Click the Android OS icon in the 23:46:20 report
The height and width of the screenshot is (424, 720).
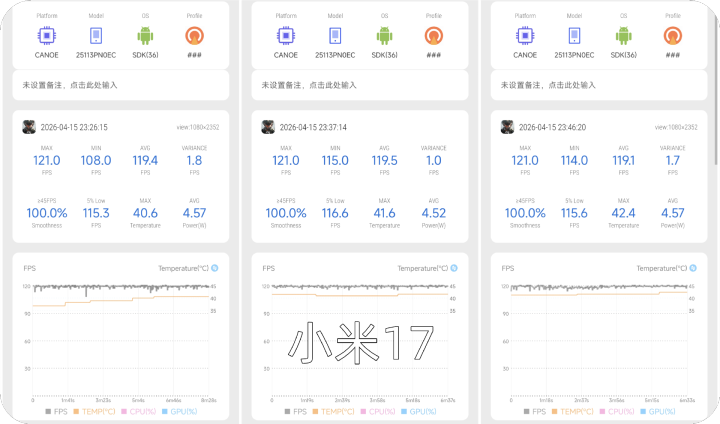[x=624, y=35]
